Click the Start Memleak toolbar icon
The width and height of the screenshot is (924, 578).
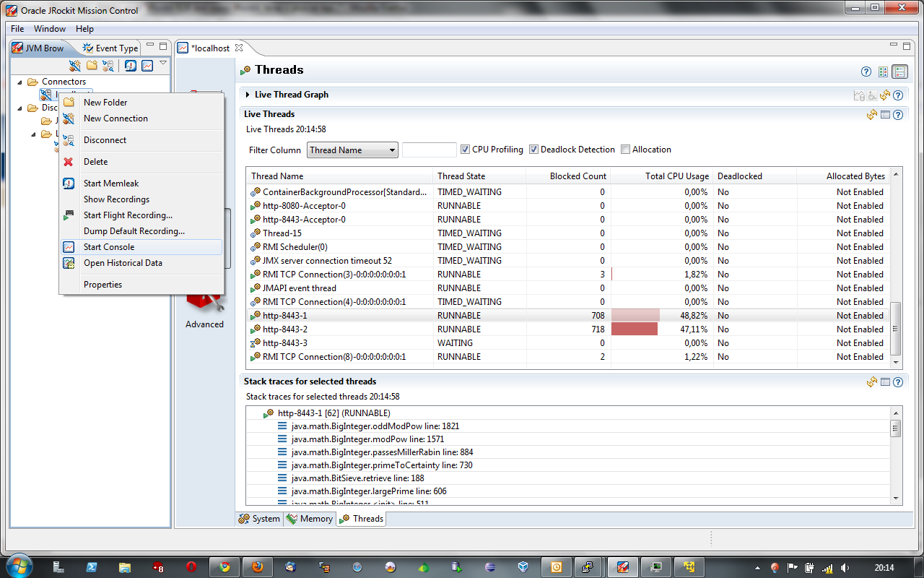(x=131, y=66)
